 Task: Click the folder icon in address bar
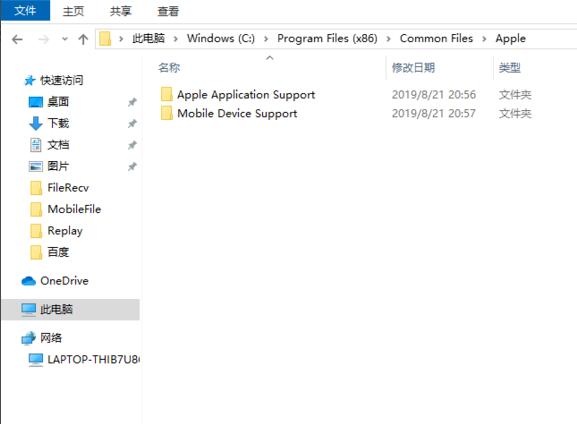pos(105,38)
